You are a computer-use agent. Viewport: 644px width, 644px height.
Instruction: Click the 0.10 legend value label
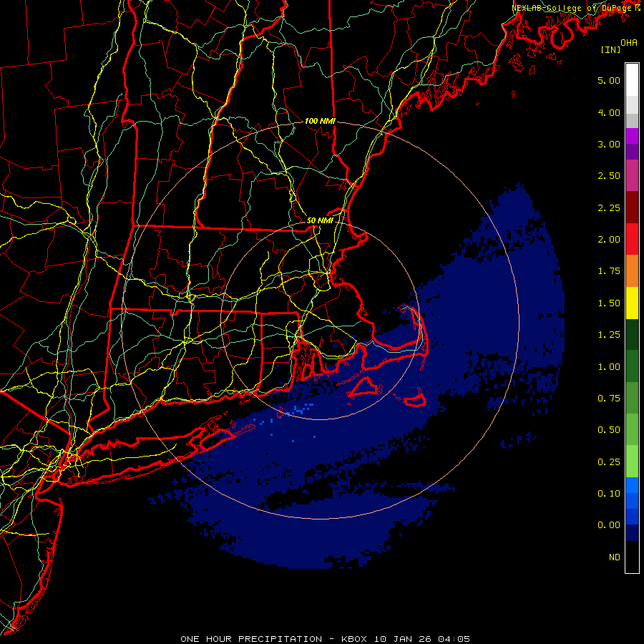[x=609, y=494]
